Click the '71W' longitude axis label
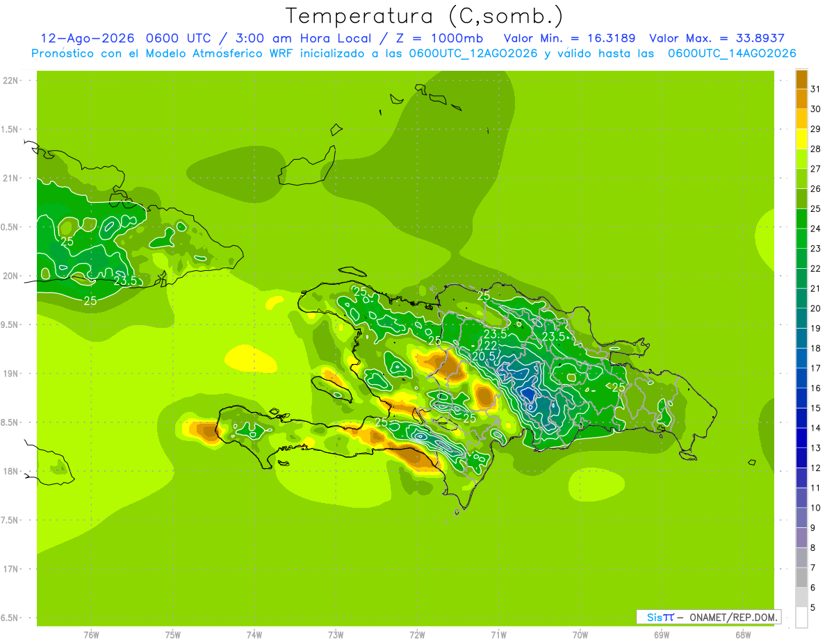 coord(498,635)
